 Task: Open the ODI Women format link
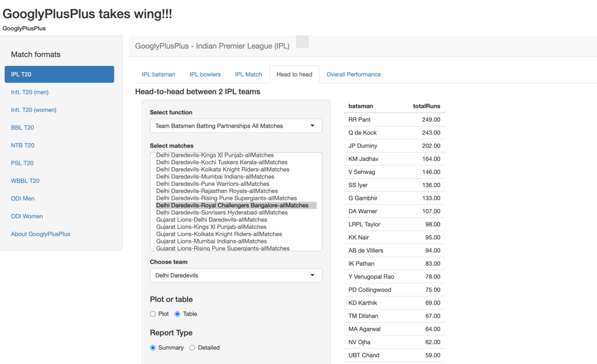(27, 216)
